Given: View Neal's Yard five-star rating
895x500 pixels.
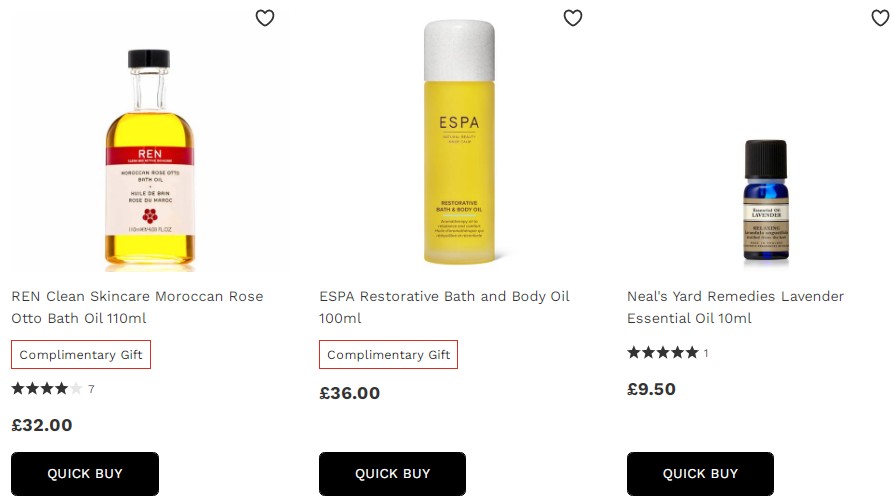Looking at the screenshot, I should (x=662, y=353).
